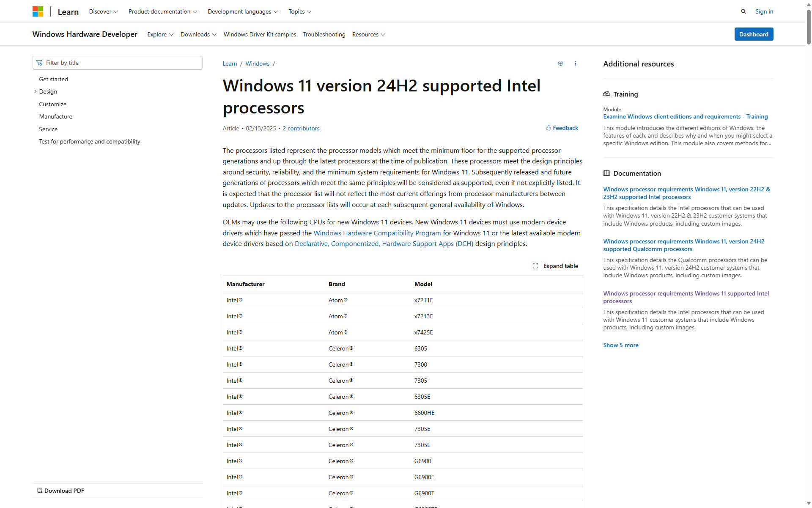Image resolution: width=812 pixels, height=508 pixels.
Task: Open the Resources dropdown
Action: (x=368, y=34)
